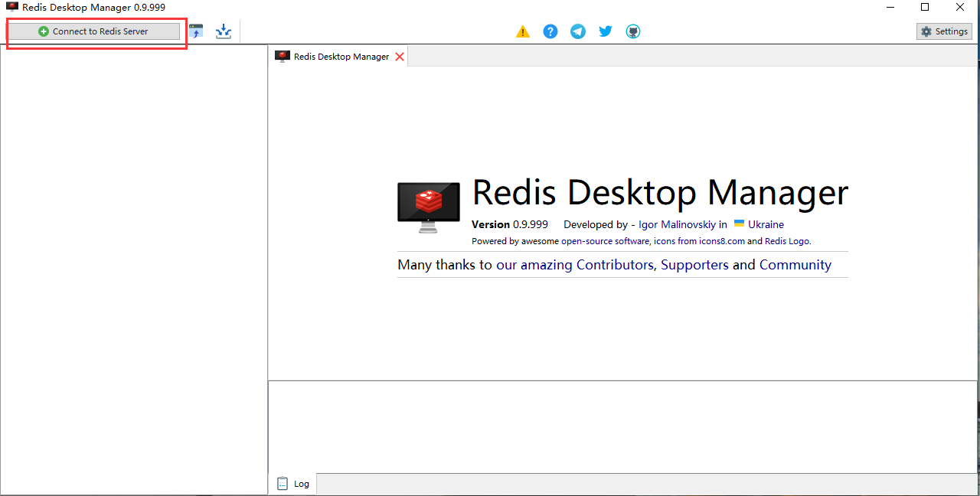
Task: Click the large Redis monitor logo
Action: click(x=429, y=207)
